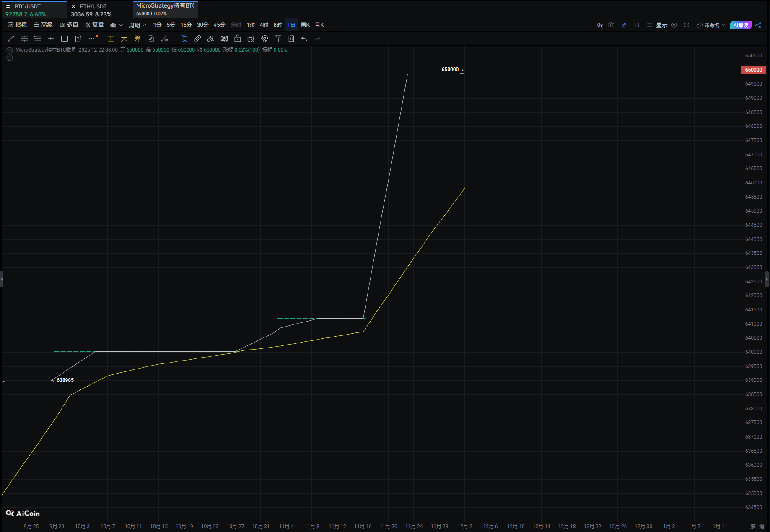770x532 pixels.
Task: Switch to the BTC/USDT tab
Action: (x=34, y=10)
